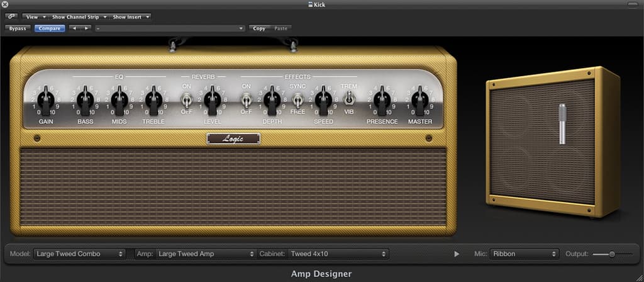Screen dimensions: 644x282
Task: Click the Copy button
Action: pos(259,28)
